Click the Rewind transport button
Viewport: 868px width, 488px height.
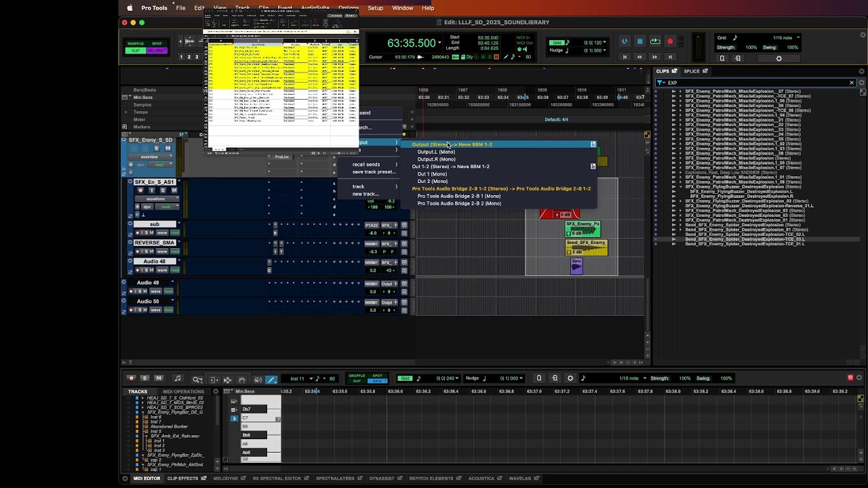(x=639, y=57)
